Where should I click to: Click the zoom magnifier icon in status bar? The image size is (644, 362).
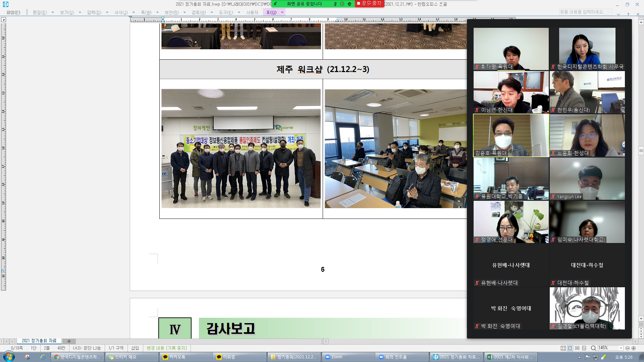(x=593, y=348)
